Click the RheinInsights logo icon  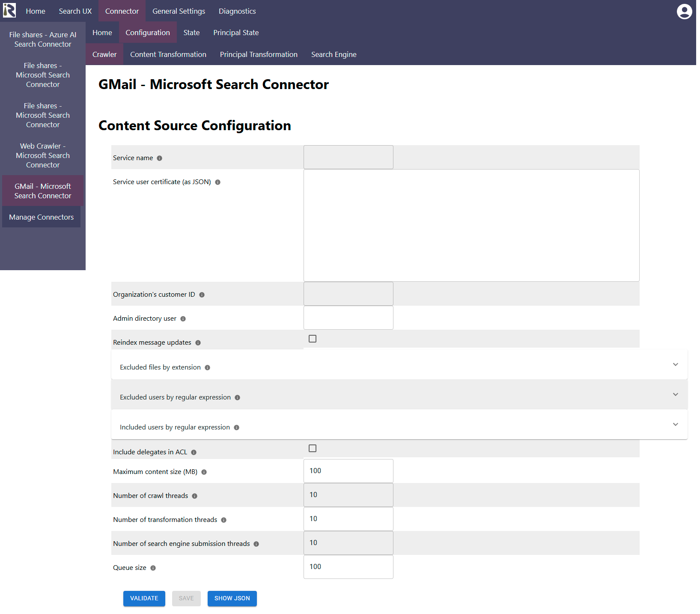pyautogui.click(x=9, y=10)
